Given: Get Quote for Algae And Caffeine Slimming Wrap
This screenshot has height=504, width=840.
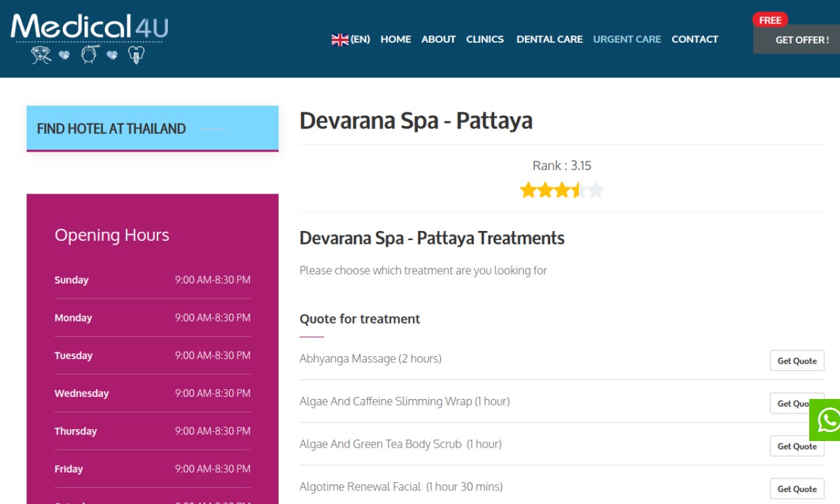Looking at the screenshot, I should pyautogui.click(x=789, y=404).
